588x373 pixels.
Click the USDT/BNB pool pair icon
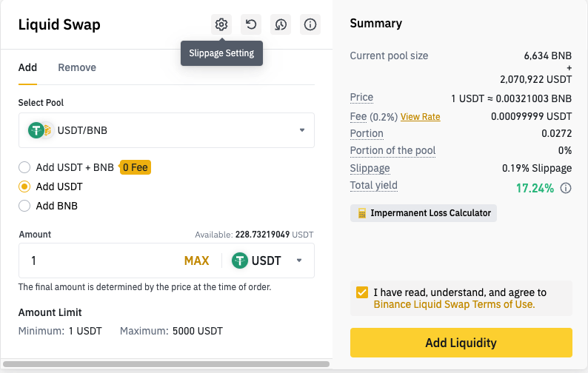click(40, 130)
